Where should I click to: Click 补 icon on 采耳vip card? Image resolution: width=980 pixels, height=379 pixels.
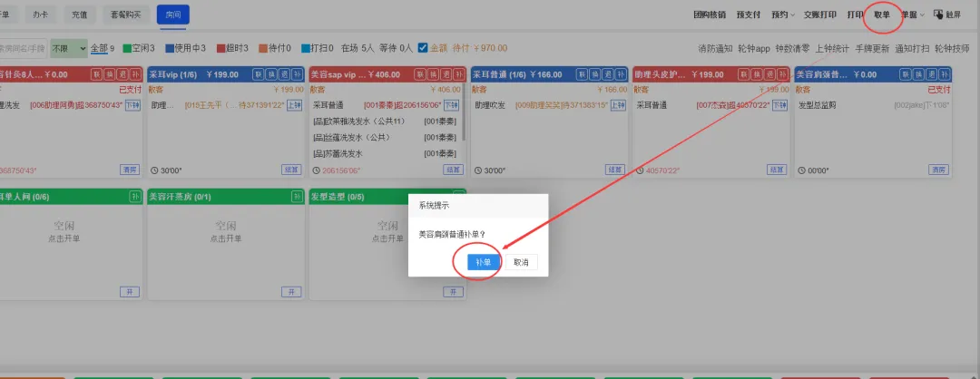click(298, 74)
